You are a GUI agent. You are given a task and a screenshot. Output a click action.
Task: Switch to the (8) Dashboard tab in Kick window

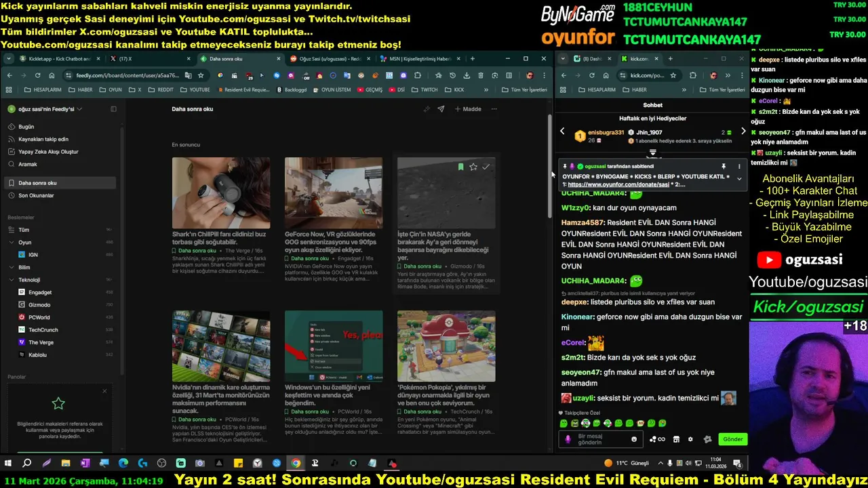click(x=591, y=59)
